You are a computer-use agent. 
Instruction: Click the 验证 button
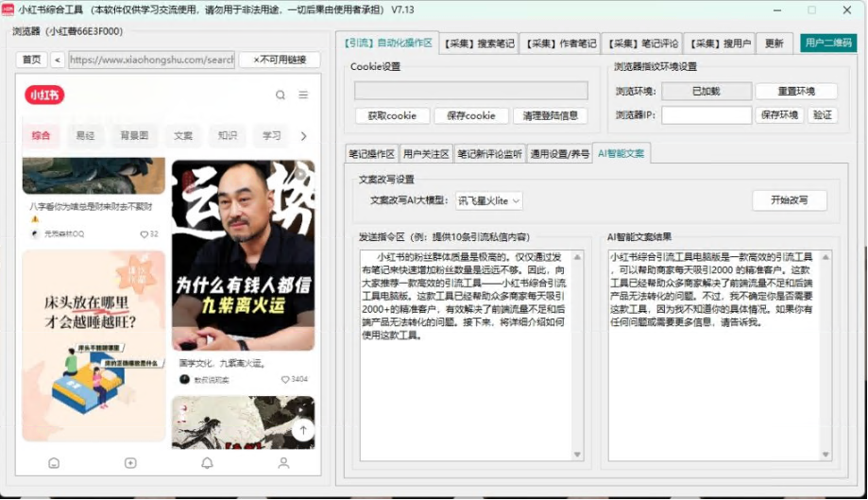[822, 115]
